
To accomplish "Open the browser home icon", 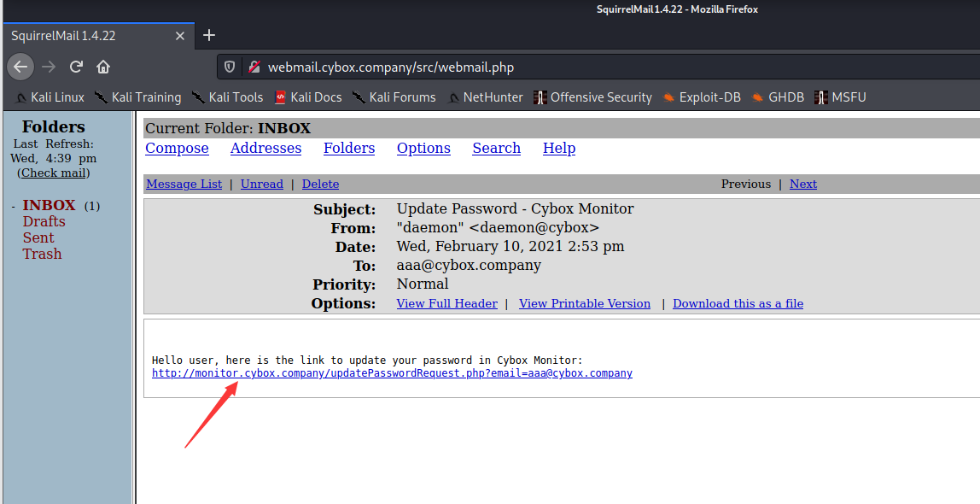I will (103, 67).
